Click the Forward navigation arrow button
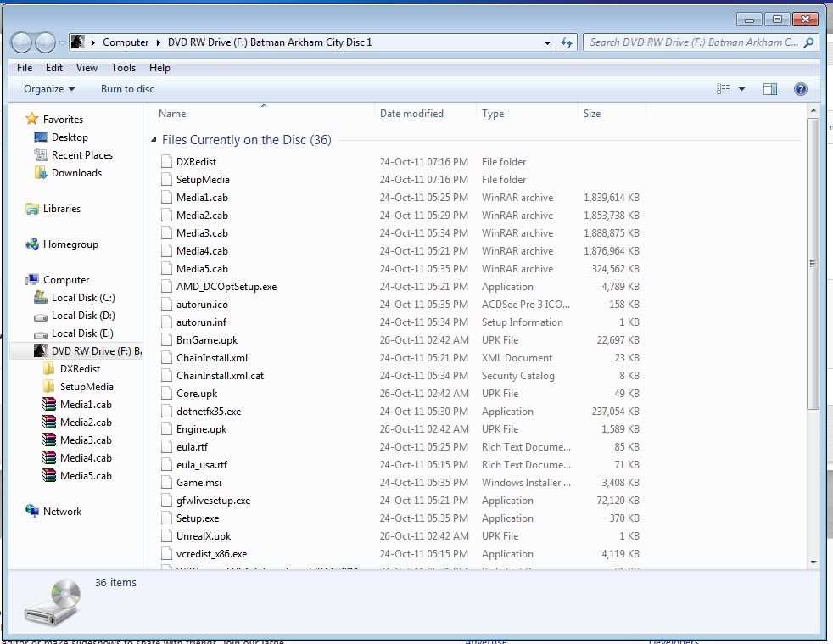 [x=45, y=42]
